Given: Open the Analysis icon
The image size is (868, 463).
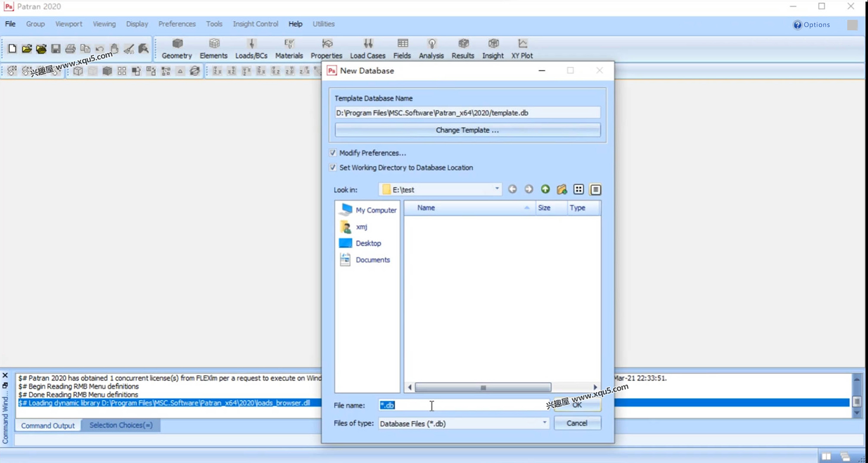Looking at the screenshot, I should pyautogui.click(x=431, y=48).
